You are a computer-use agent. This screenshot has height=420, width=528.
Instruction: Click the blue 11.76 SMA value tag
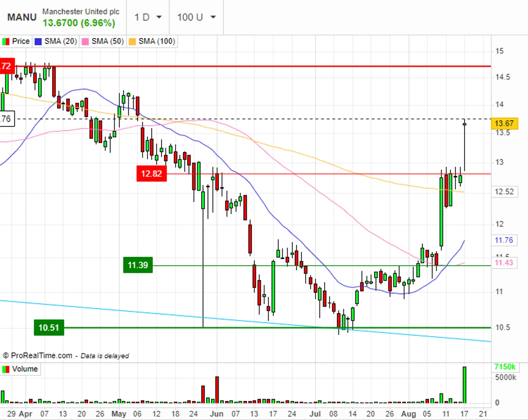[x=504, y=240]
